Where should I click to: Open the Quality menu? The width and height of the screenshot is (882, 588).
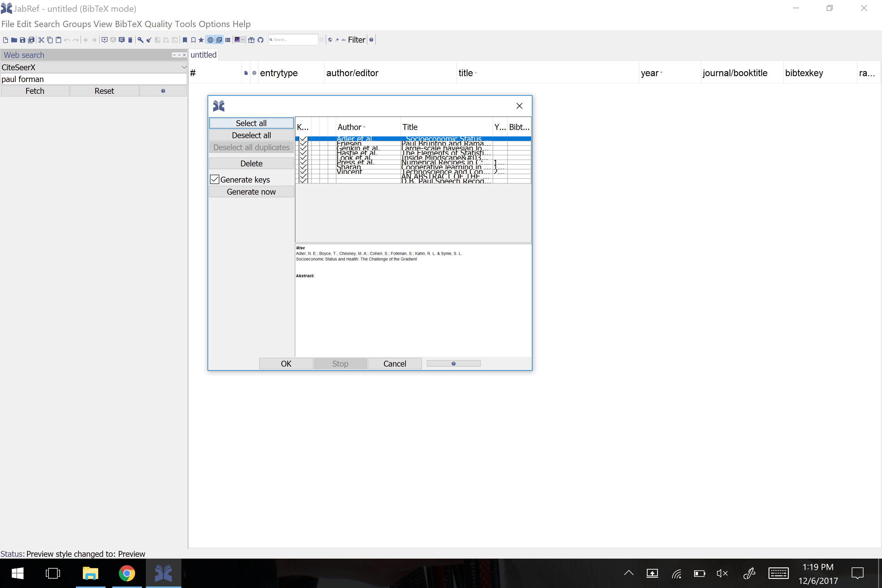tap(159, 24)
